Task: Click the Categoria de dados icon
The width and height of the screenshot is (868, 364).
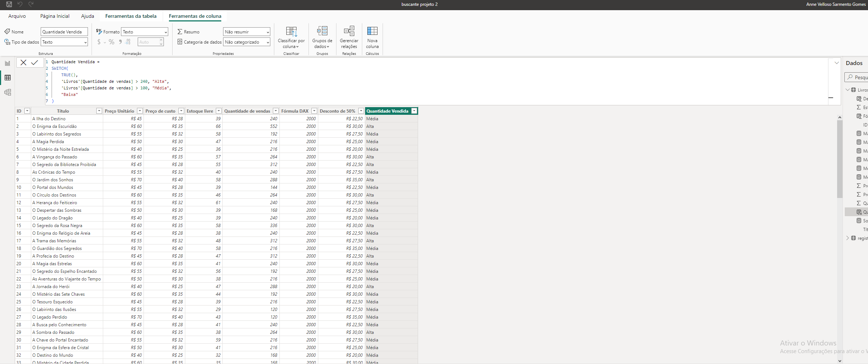Action: click(180, 42)
